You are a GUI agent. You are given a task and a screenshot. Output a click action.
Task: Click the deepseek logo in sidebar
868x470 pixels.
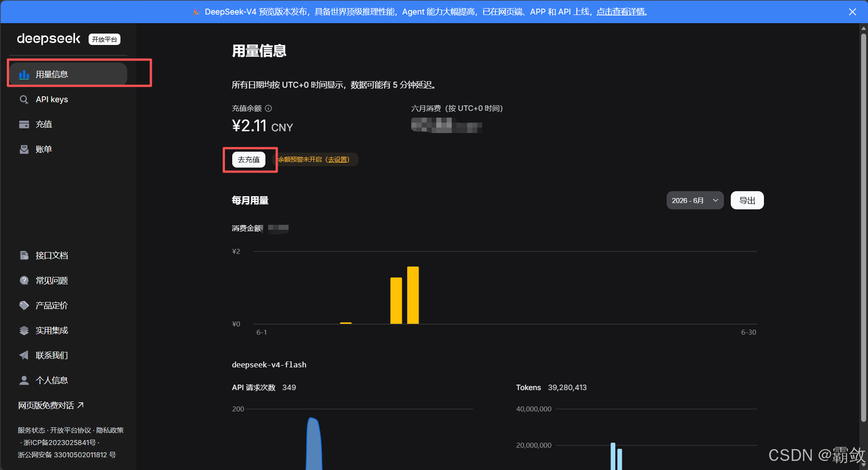coord(49,39)
